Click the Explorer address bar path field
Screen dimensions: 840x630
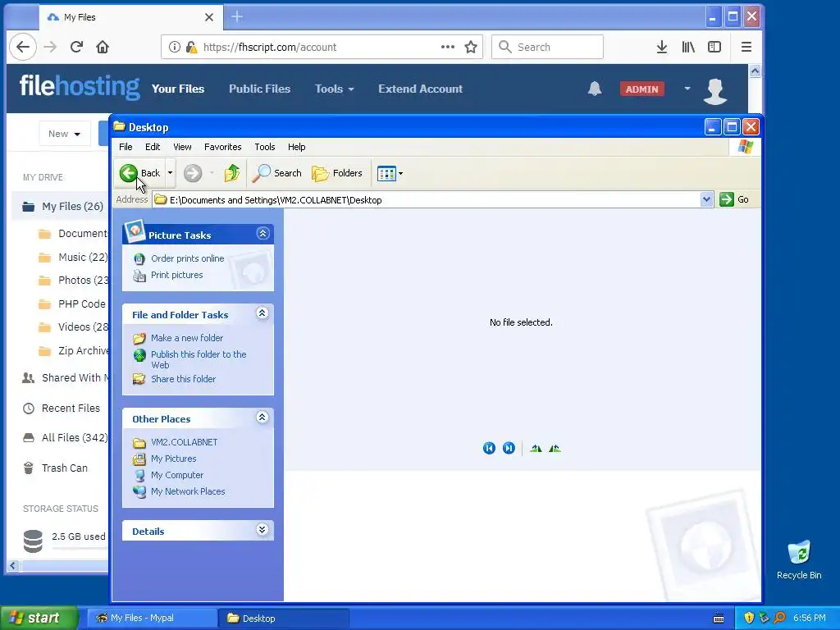click(427, 200)
